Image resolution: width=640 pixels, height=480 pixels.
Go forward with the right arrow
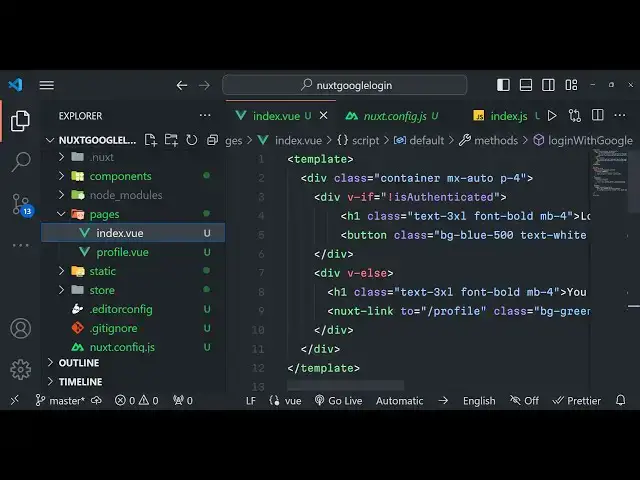point(204,85)
